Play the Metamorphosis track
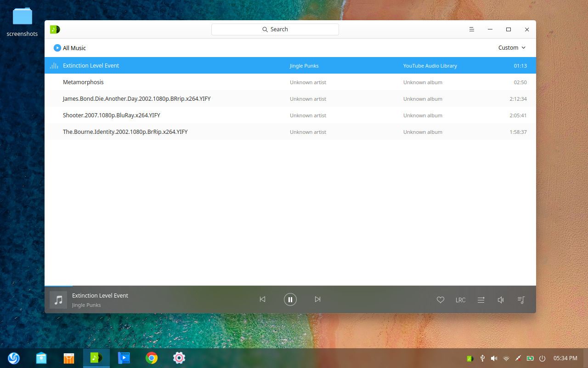Viewport: 588px width, 368px height. 83,82
